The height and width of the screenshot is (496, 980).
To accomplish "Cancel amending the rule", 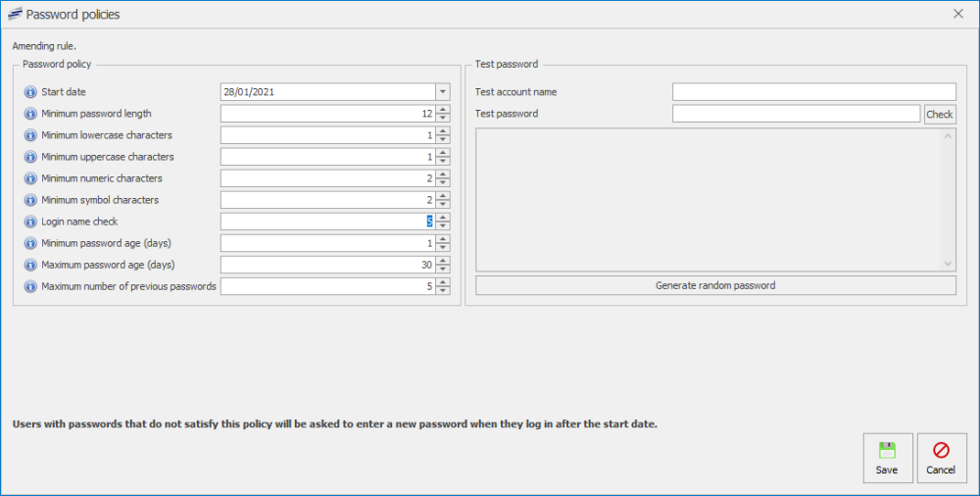I will point(941,458).
